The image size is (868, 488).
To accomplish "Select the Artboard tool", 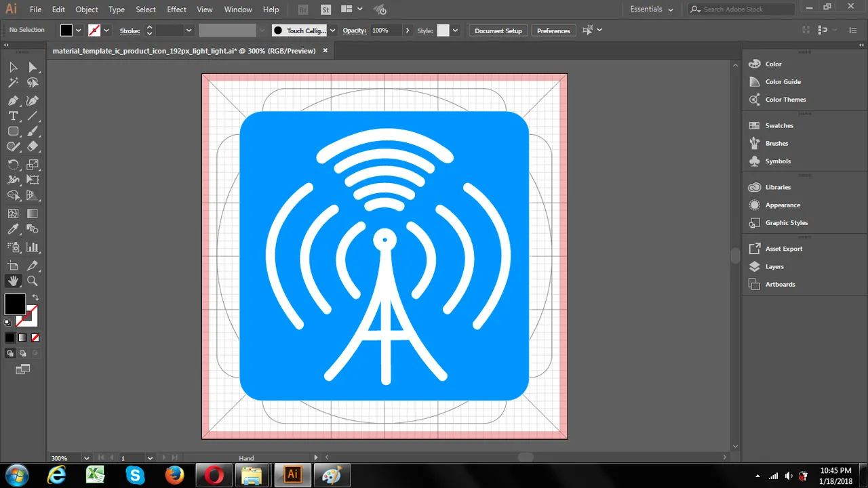I will tap(13, 265).
